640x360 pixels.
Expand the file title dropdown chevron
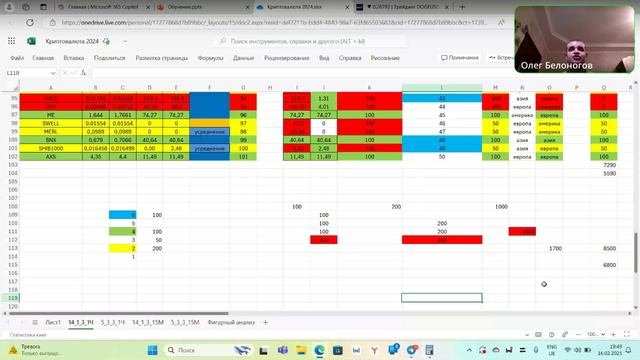click(x=125, y=41)
